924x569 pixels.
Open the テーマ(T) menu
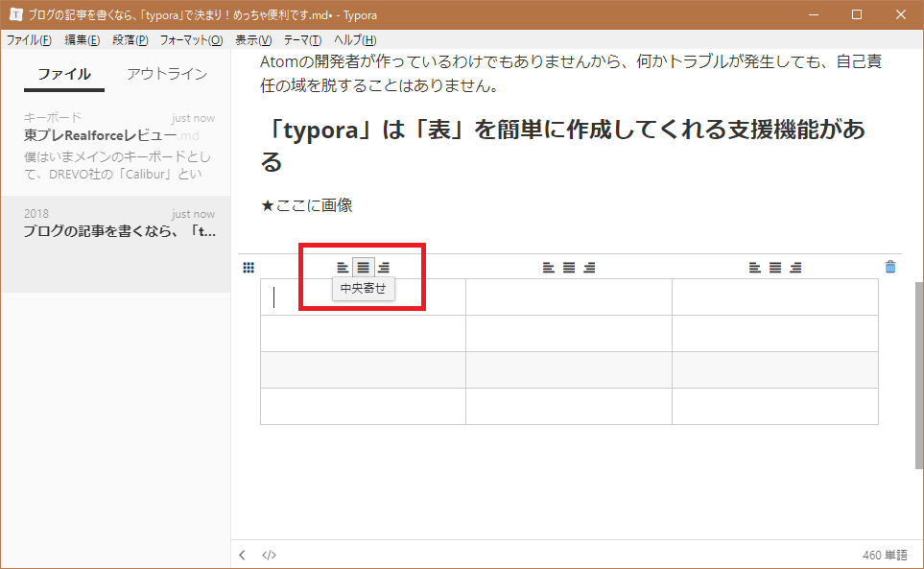click(x=303, y=40)
